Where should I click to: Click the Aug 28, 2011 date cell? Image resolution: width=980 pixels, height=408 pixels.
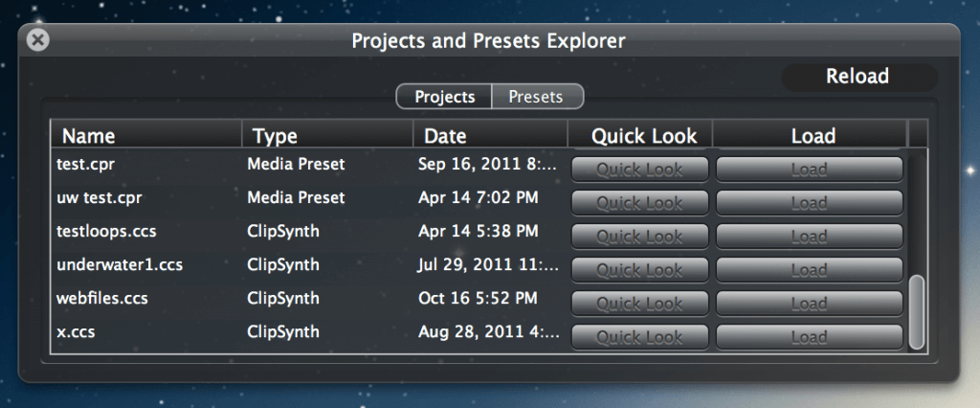pyautogui.click(x=489, y=331)
